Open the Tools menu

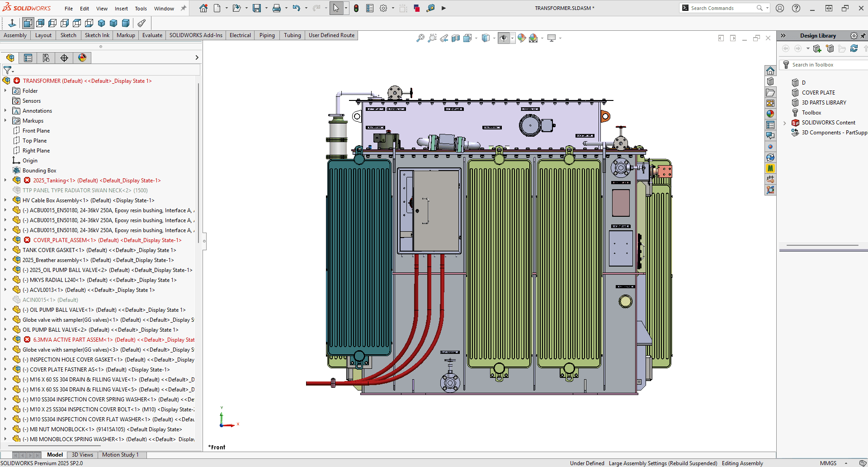coord(141,8)
